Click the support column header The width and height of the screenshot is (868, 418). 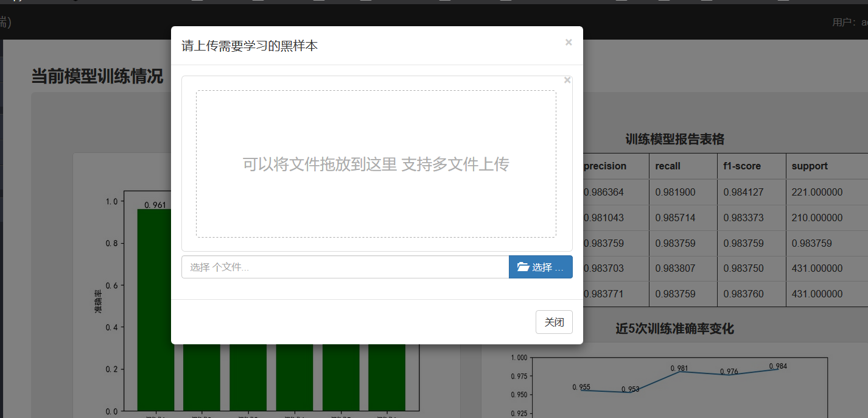coord(810,166)
